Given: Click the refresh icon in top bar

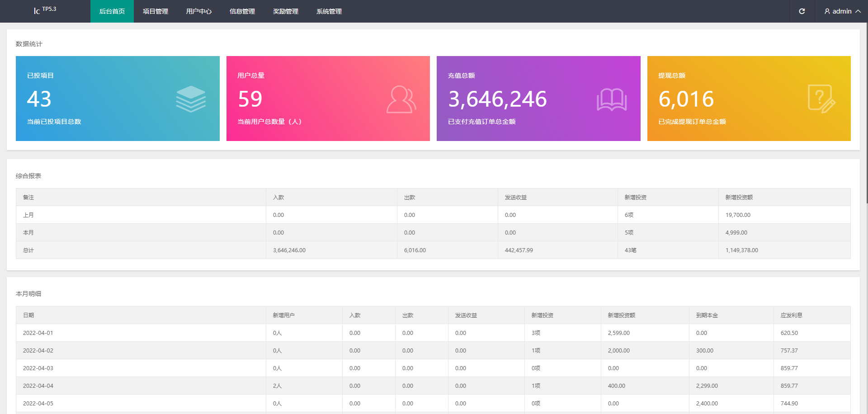Looking at the screenshot, I should point(802,11).
